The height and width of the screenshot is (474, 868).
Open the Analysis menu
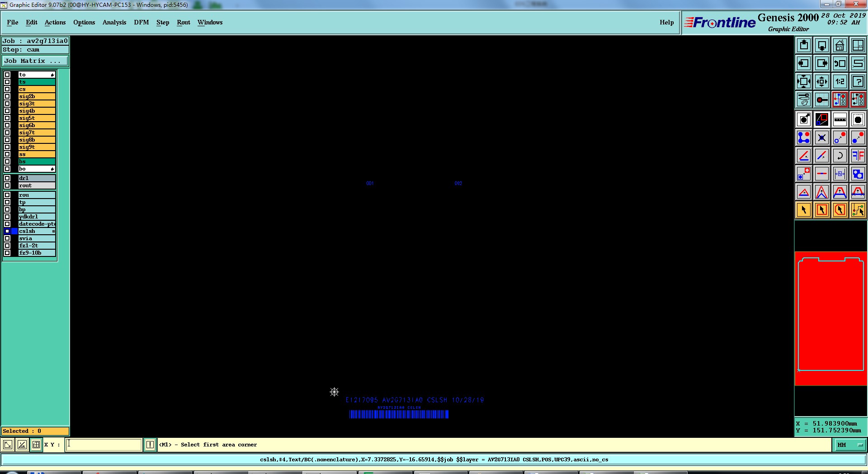click(114, 22)
